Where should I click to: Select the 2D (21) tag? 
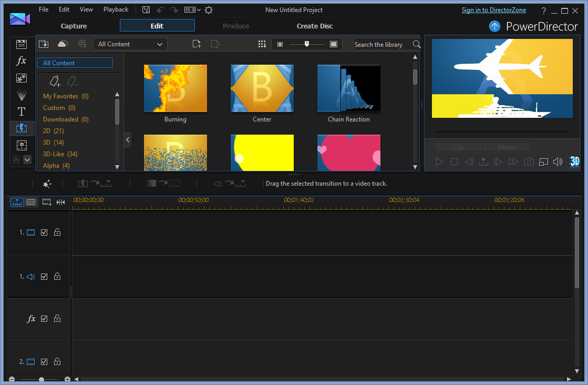pyautogui.click(x=53, y=130)
